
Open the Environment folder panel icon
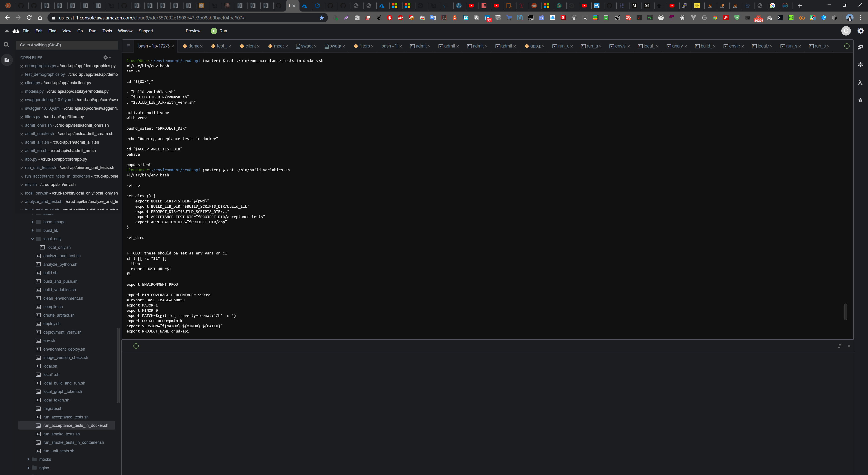[7, 60]
